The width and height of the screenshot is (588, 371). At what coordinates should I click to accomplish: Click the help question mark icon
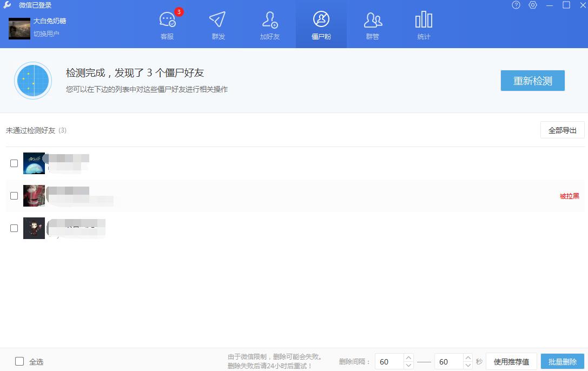(x=516, y=5)
